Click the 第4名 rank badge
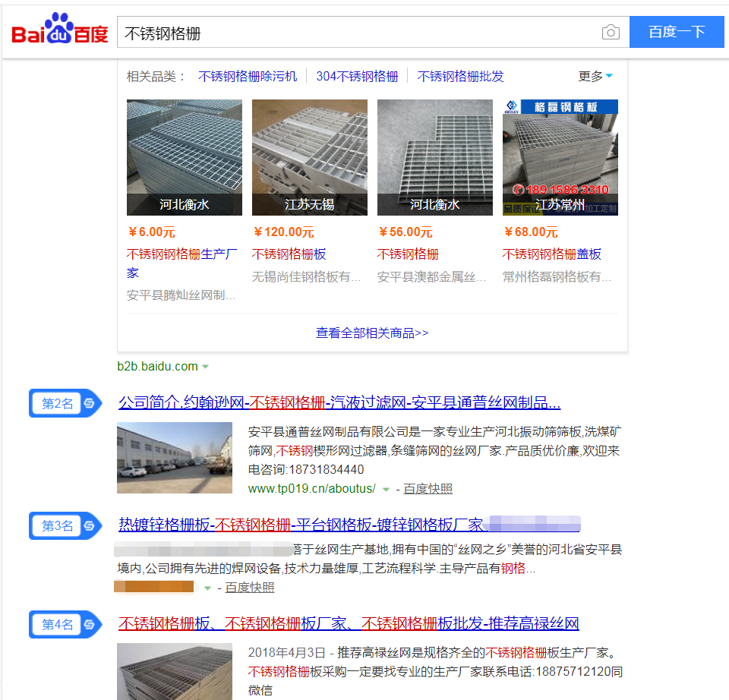This screenshot has width=729, height=700. coord(65,624)
